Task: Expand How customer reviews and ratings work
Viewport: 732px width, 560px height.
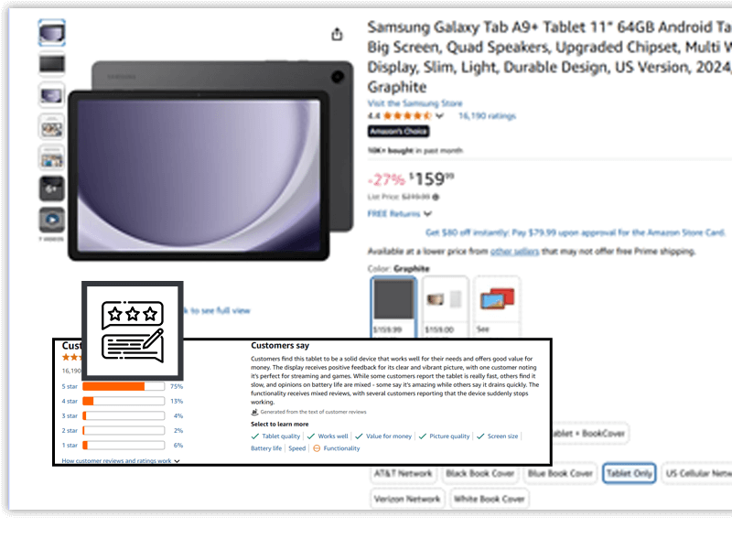Action: [x=121, y=461]
